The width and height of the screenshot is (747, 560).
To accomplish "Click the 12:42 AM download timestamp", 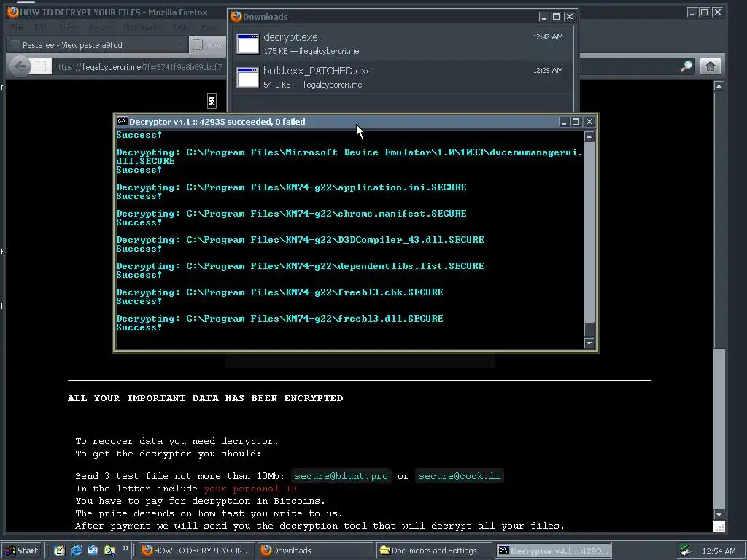I will coord(548,36).
